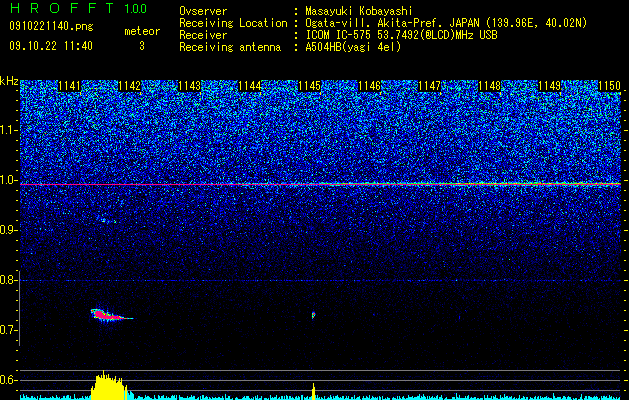Screen dimensions: 629x400
Task: Click the red carrier line at 1.0 kHz
Action: (x=320, y=184)
